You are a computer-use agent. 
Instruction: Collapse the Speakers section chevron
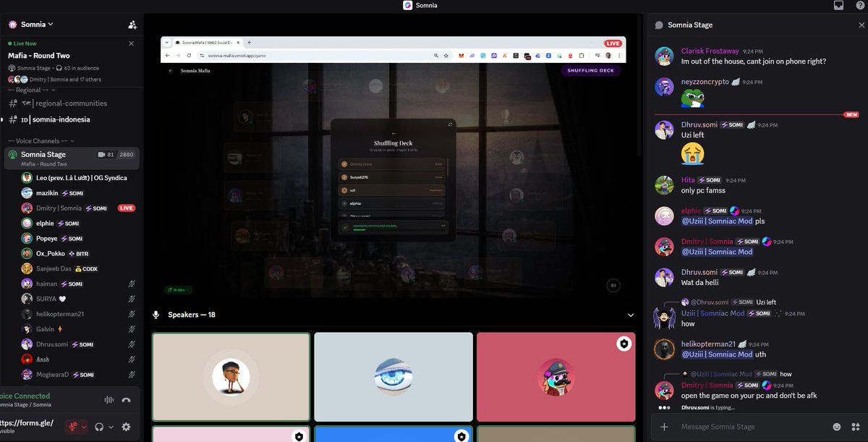tap(631, 315)
